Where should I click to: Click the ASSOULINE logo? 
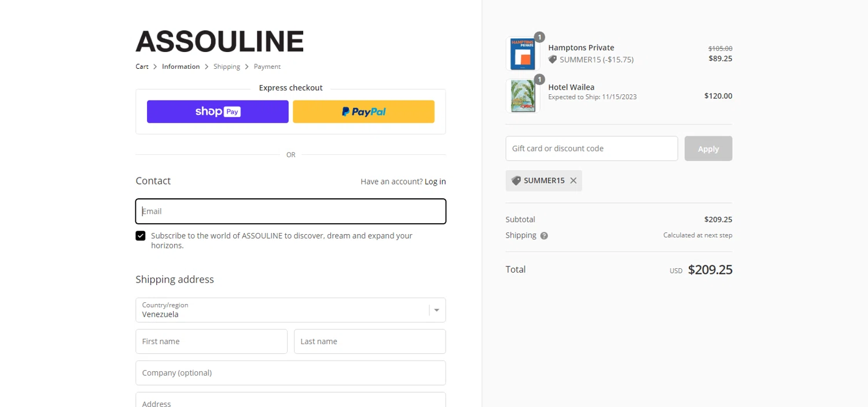pyautogui.click(x=219, y=42)
